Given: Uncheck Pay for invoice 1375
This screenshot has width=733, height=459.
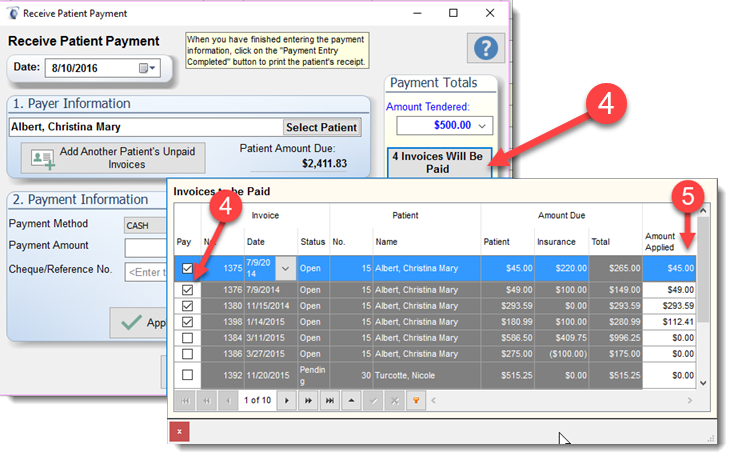Looking at the screenshot, I should click(x=187, y=268).
